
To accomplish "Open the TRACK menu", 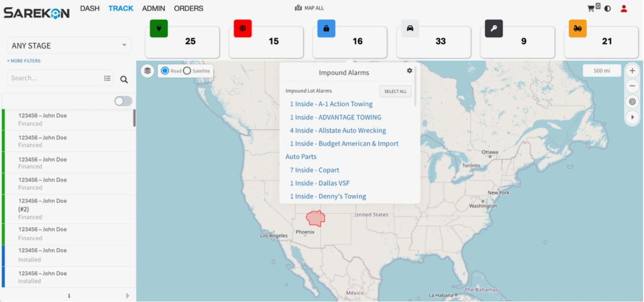I will point(121,8).
